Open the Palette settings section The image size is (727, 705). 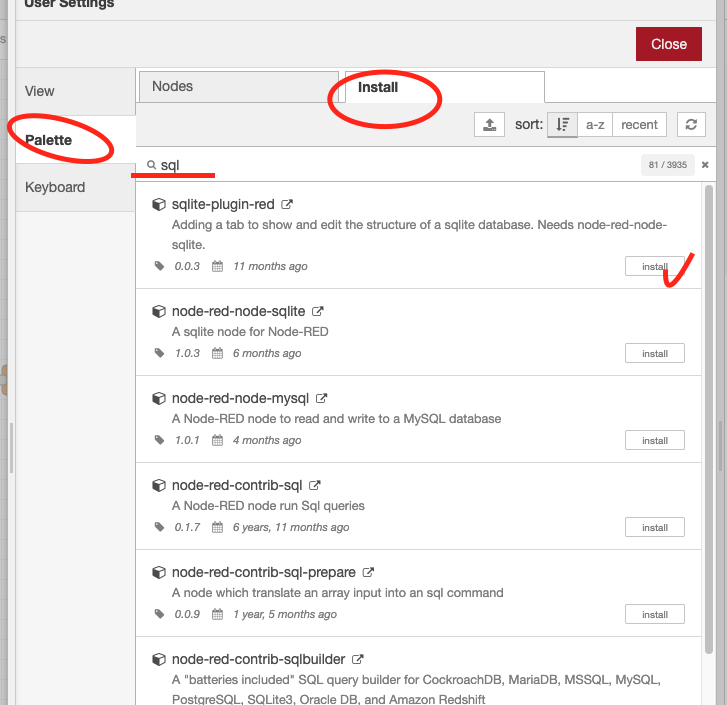point(75,140)
